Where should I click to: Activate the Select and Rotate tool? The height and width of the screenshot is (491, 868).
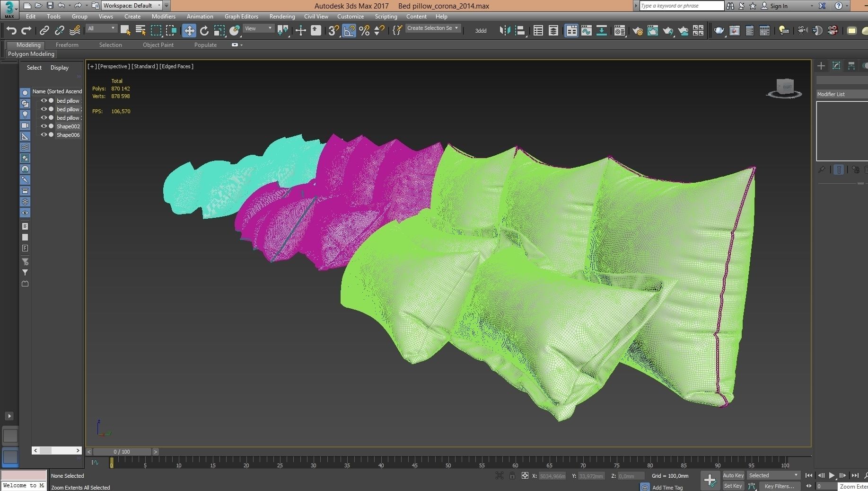tap(204, 31)
